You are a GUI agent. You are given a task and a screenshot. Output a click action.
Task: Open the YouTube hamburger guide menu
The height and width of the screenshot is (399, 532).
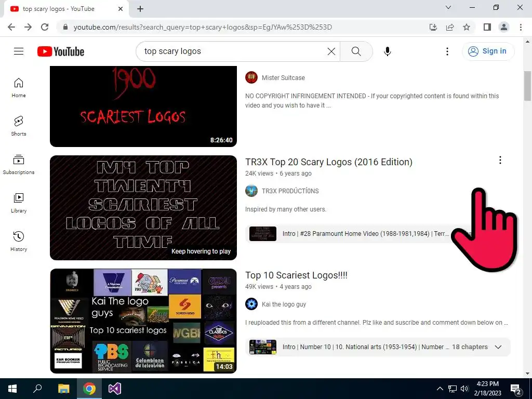(x=19, y=51)
